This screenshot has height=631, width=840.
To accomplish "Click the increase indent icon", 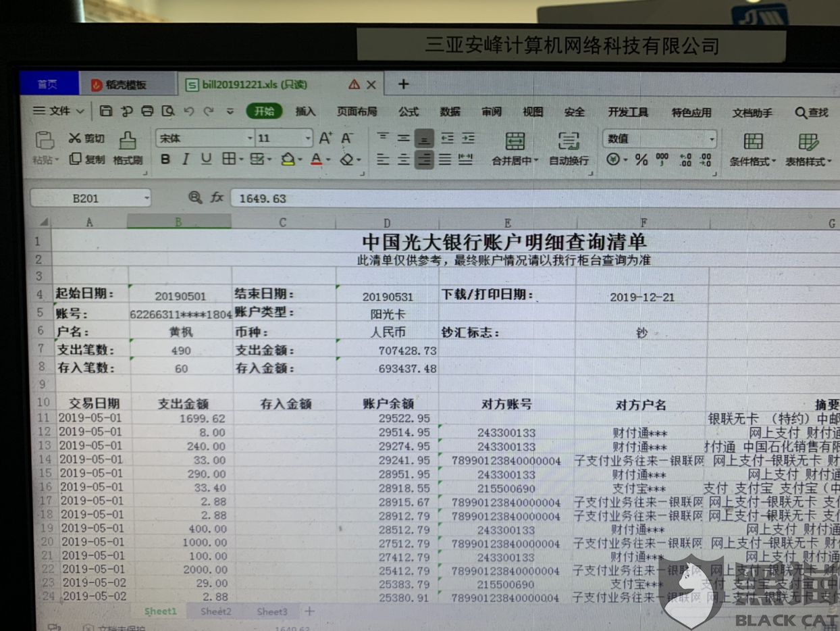I will click(x=469, y=138).
